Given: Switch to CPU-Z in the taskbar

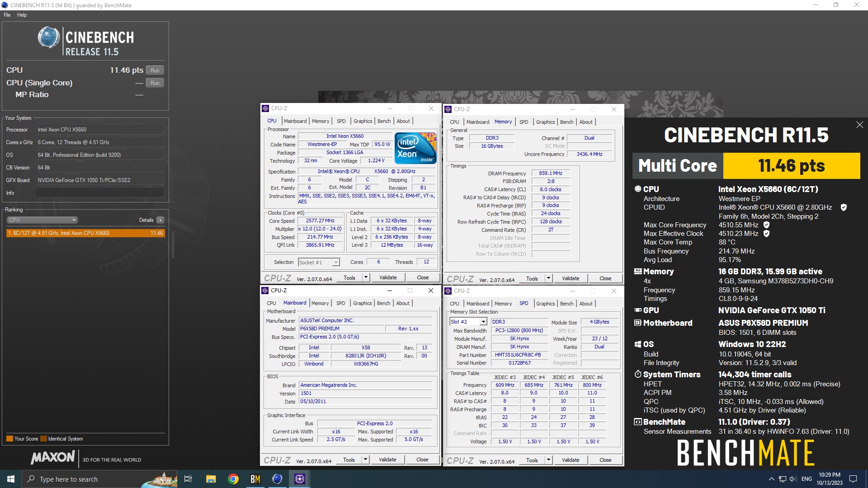Looking at the screenshot, I should 299,479.
